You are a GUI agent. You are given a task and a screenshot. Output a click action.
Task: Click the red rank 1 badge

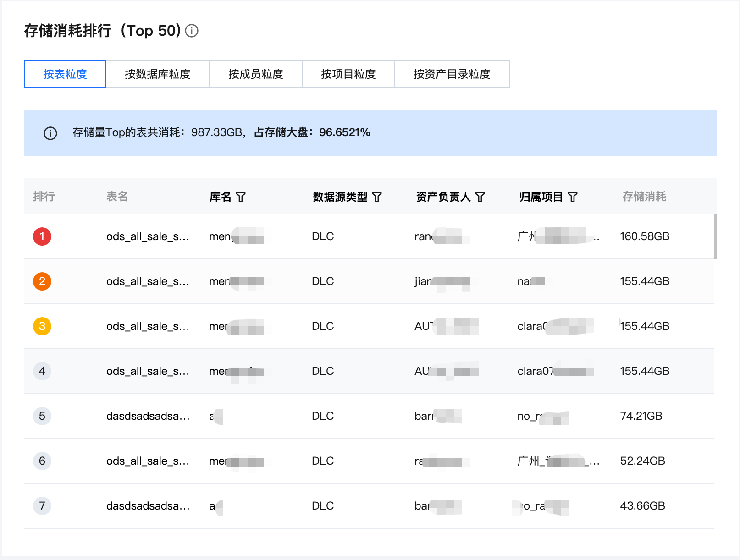click(42, 236)
